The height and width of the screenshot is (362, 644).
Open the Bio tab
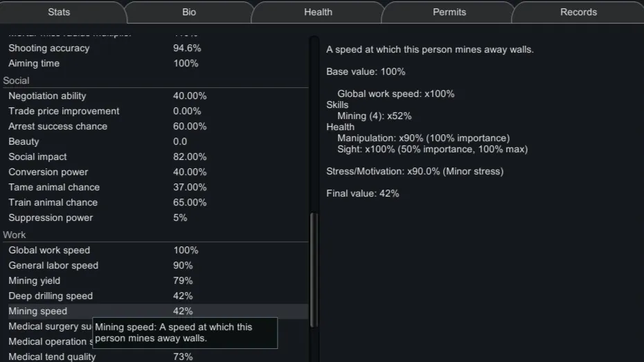pyautogui.click(x=189, y=12)
